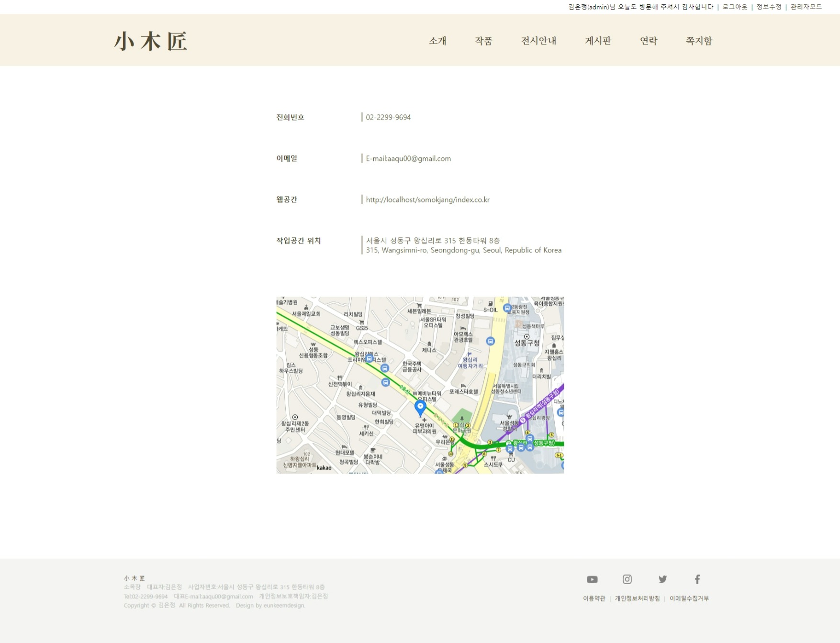This screenshot has width=840, height=643.
Task: Click the 로그아웃 link
Action: tap(735, 7)
